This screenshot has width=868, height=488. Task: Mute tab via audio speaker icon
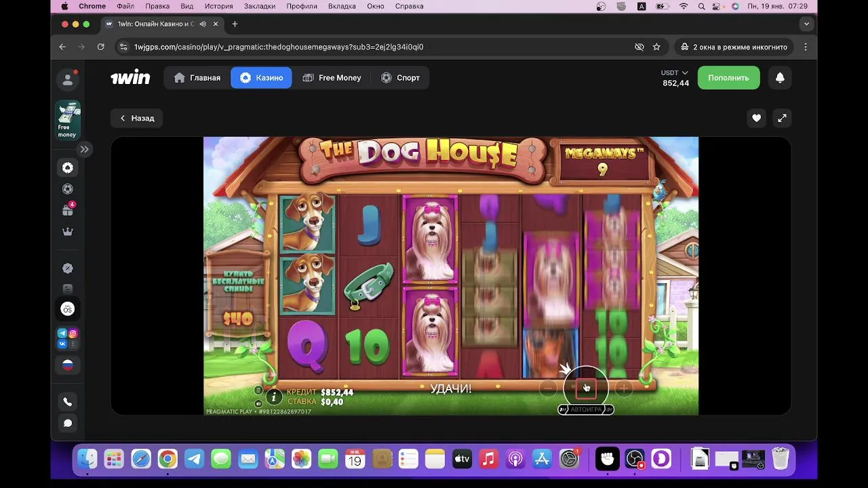tap(202, 24)
